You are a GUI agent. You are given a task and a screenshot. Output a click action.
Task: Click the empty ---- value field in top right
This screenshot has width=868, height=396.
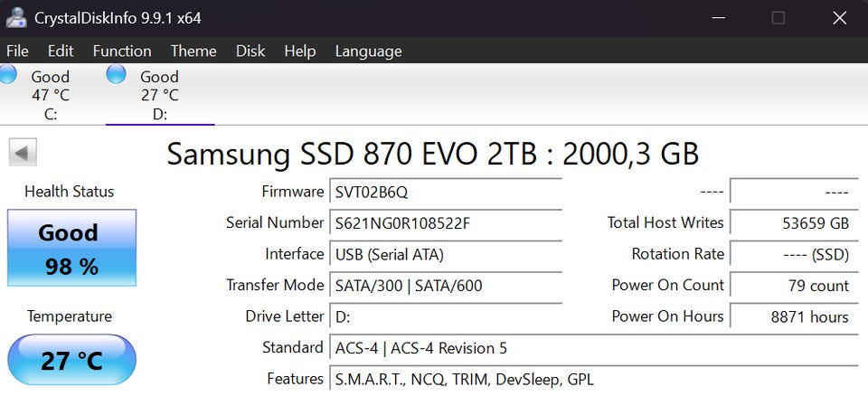(x=795, y=193)
